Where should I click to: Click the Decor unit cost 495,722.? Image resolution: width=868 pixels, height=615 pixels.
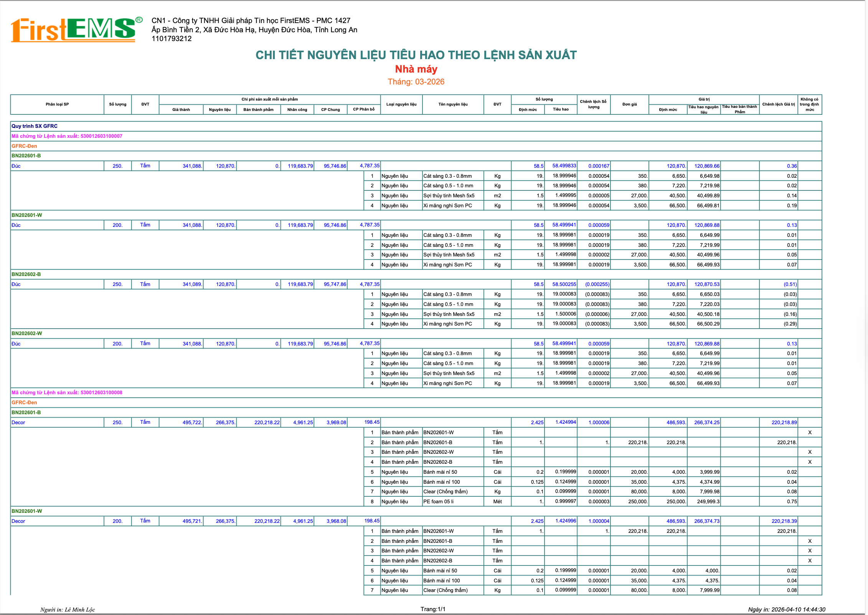coord(192,423)
